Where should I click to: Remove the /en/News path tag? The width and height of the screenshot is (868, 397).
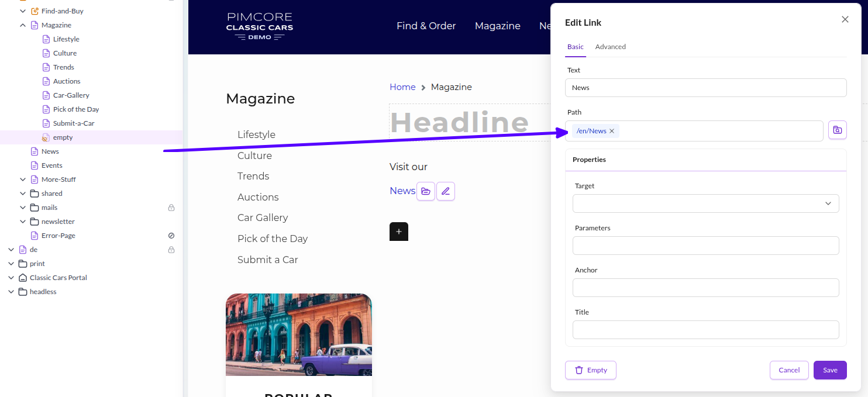612,131
